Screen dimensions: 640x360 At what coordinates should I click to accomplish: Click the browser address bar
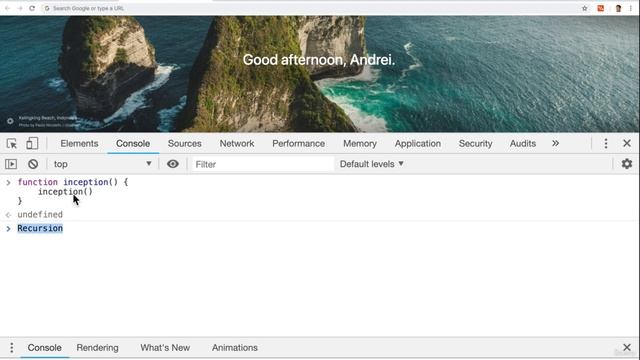310,8
